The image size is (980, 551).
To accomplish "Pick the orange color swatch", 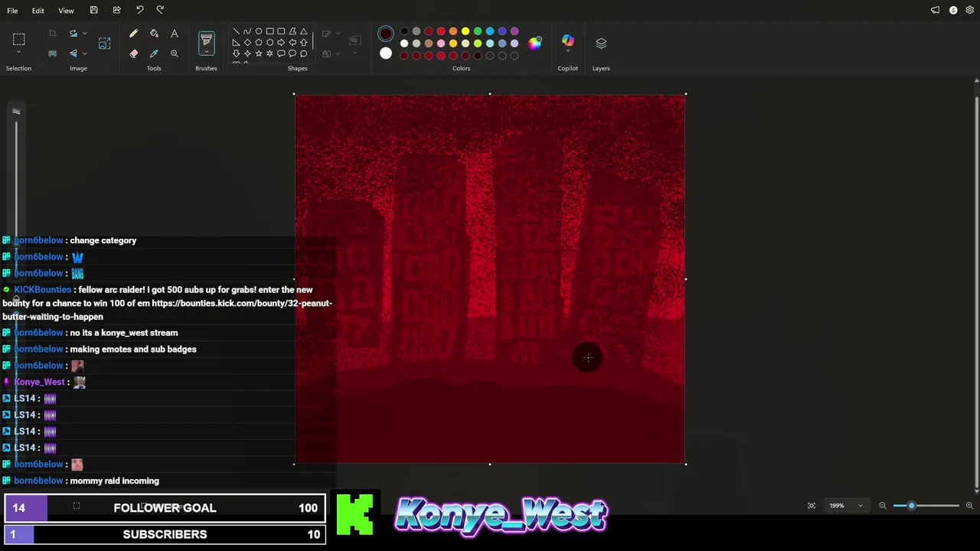I will tap(452, 31).
